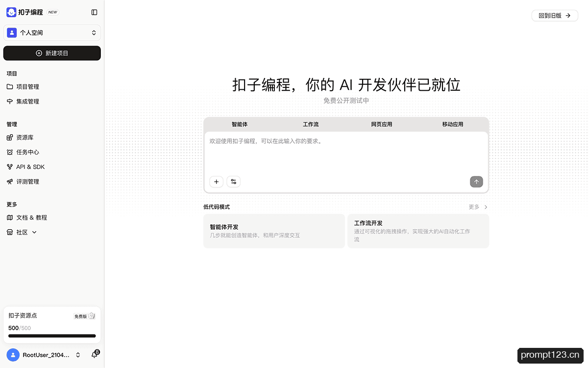
Task: Click the RootUser_2104… username
Action: (46, 355)
